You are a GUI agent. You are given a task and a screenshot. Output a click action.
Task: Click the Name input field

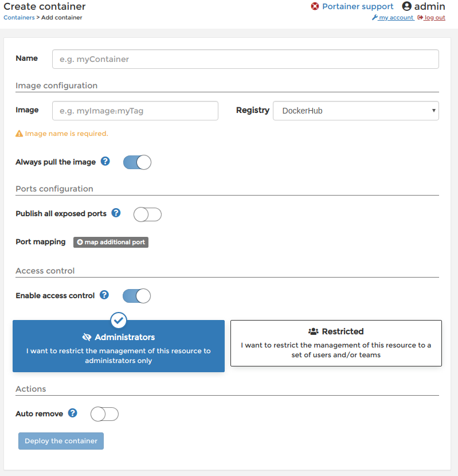(245, 59)
